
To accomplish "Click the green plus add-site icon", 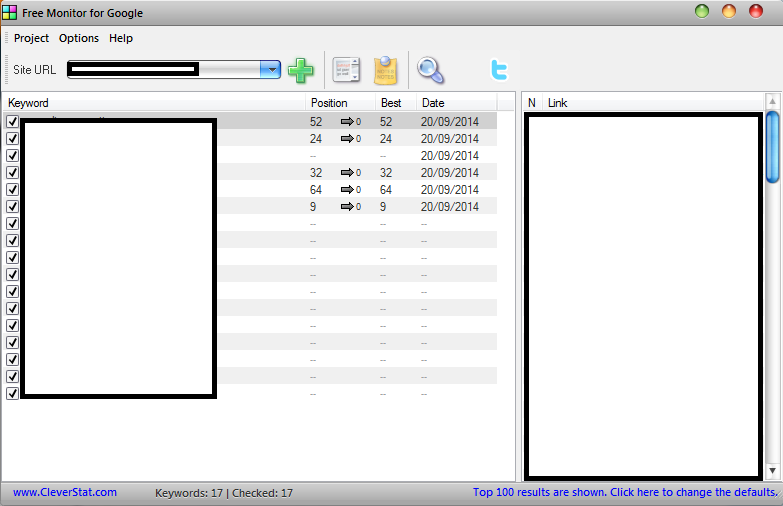I will 301,70.
